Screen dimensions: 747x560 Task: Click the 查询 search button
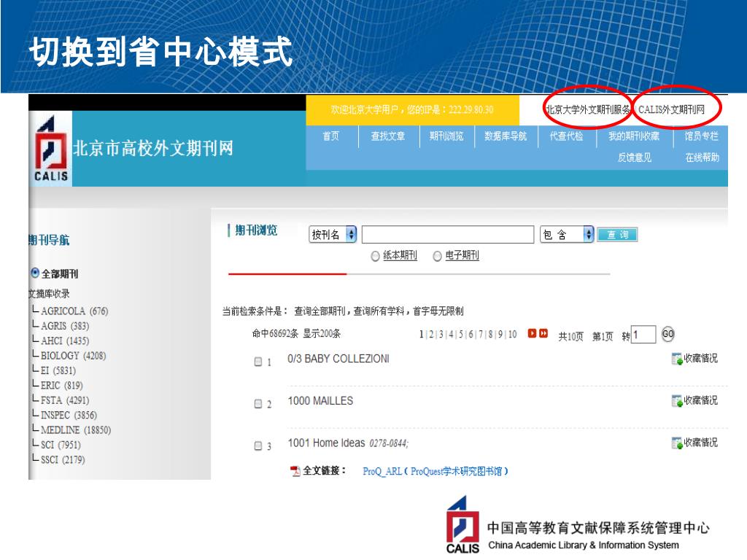617,235
